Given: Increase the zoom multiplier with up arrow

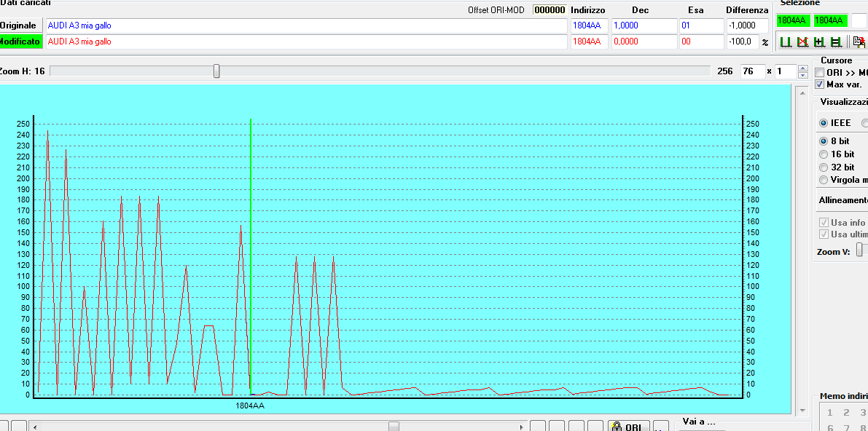Looking at the screenshot, I should point(802,68).
